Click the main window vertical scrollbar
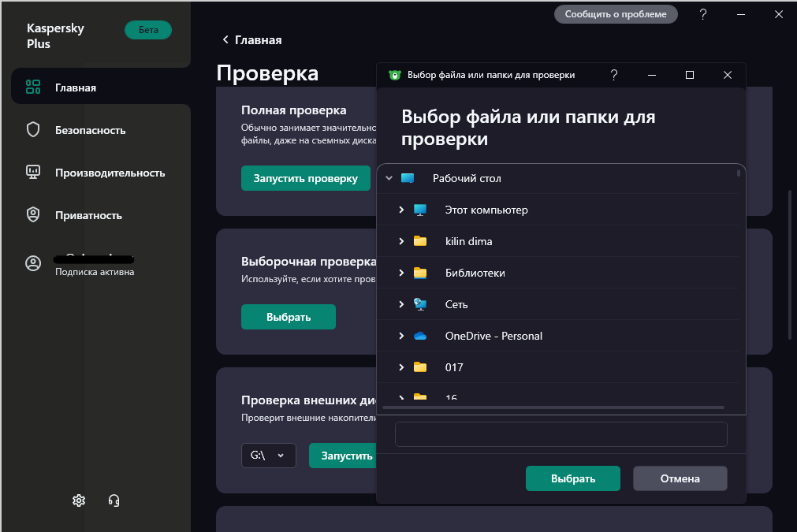797x532 pixels. click(x=789, y=265)
